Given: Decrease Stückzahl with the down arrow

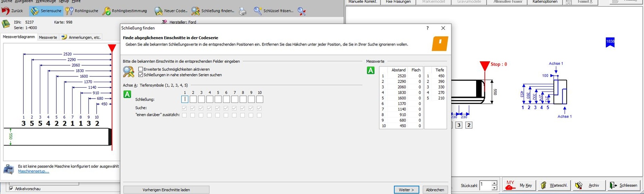Looking at the screenshot, I should pyautogui.click(x=494, y=188).
